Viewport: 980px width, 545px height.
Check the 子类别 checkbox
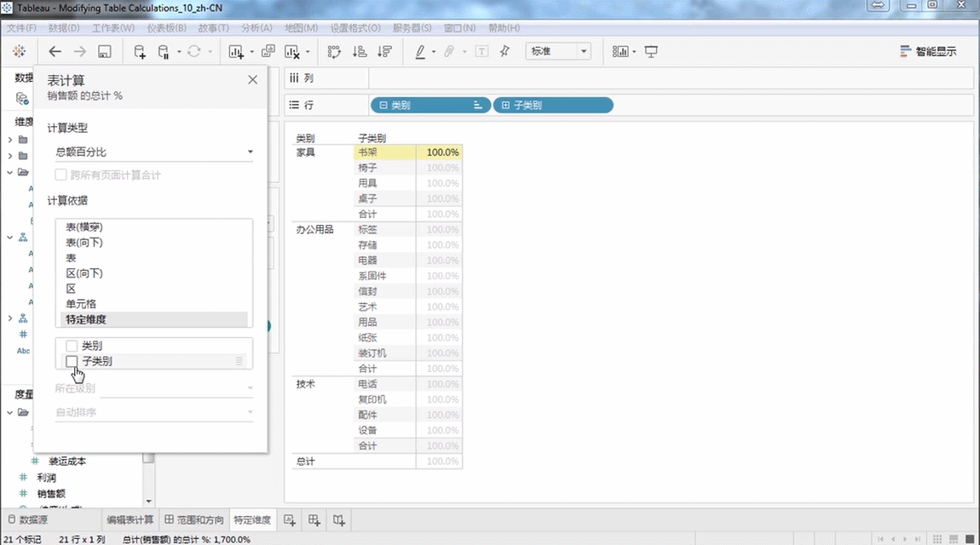(x=72, y=361)
